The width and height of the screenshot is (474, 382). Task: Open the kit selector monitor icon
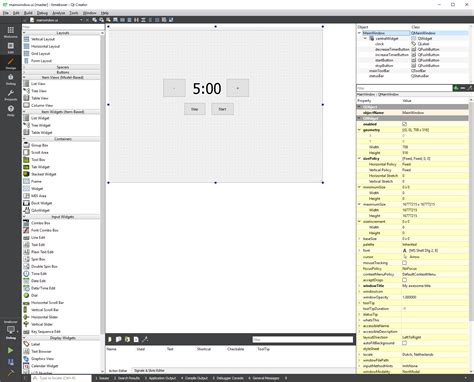tap(11, 330)
